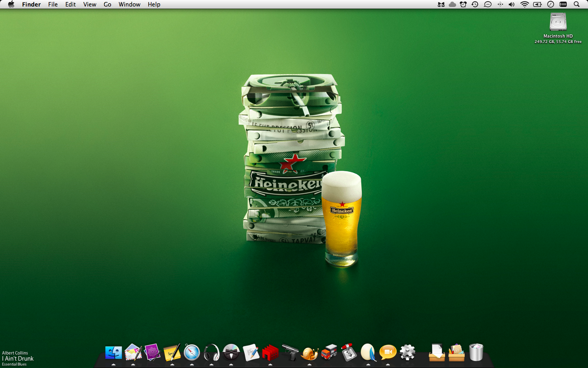
Task: Click the round clock menu bar icon
Action: click(x=550, y=4)
